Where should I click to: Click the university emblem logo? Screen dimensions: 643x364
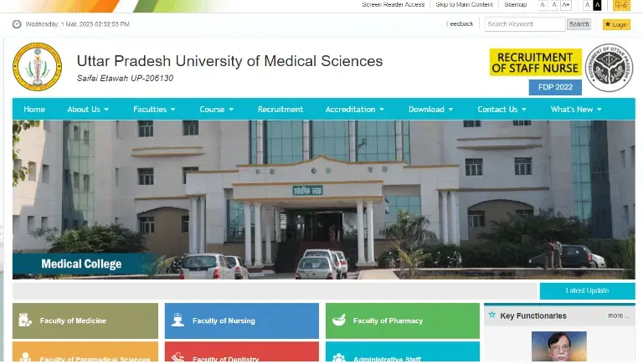point(38,67)
